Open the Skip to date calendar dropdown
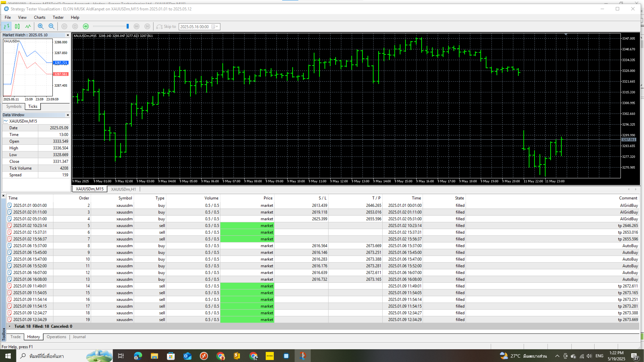644x362 pixels. tap(215, 27)
